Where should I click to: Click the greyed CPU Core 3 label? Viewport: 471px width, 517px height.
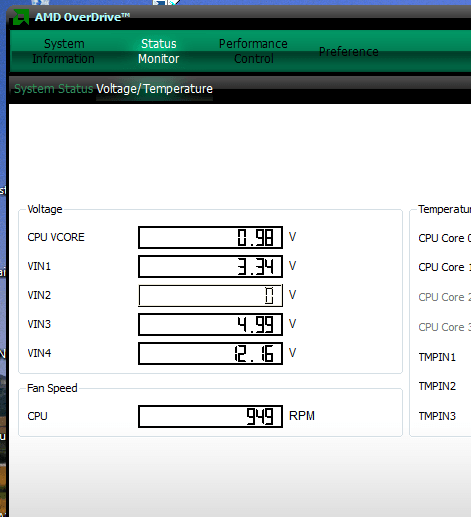(445, 327)
